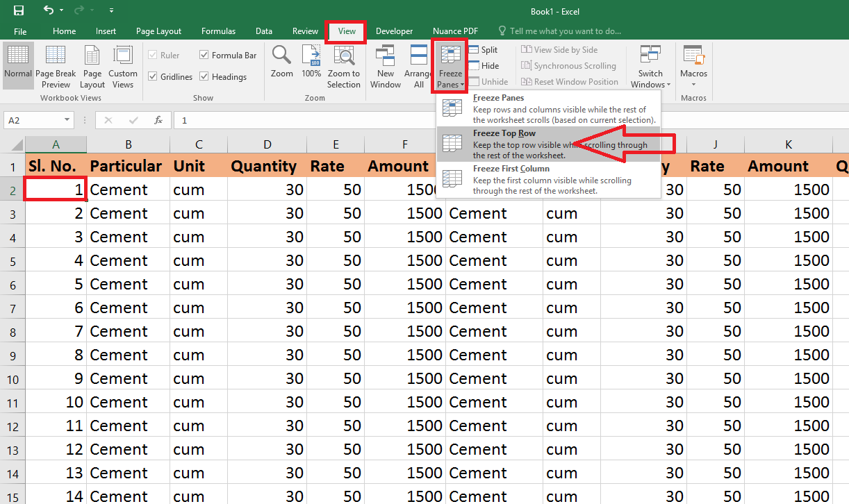This screenshot has width=849, height=504.
Task: Open a New Window for the workbook
Action: (385, 66)
